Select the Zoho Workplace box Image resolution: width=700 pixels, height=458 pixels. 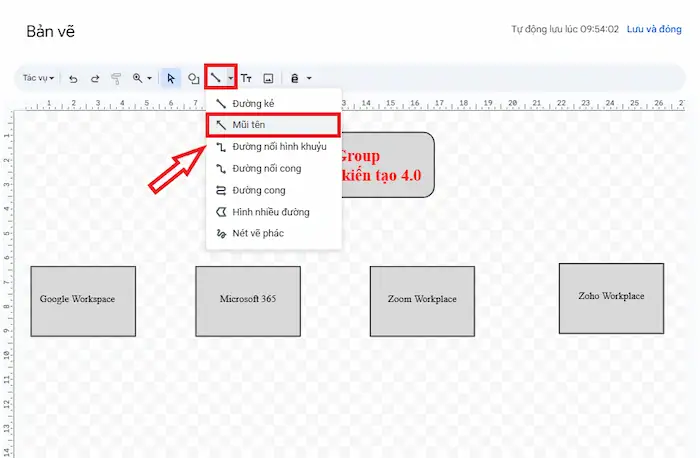pos(611,298)
